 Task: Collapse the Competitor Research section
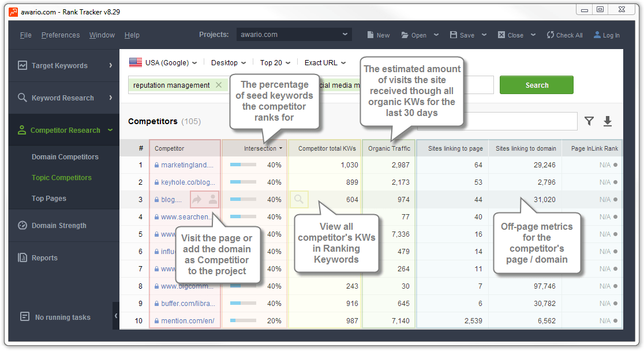point(110,130)
